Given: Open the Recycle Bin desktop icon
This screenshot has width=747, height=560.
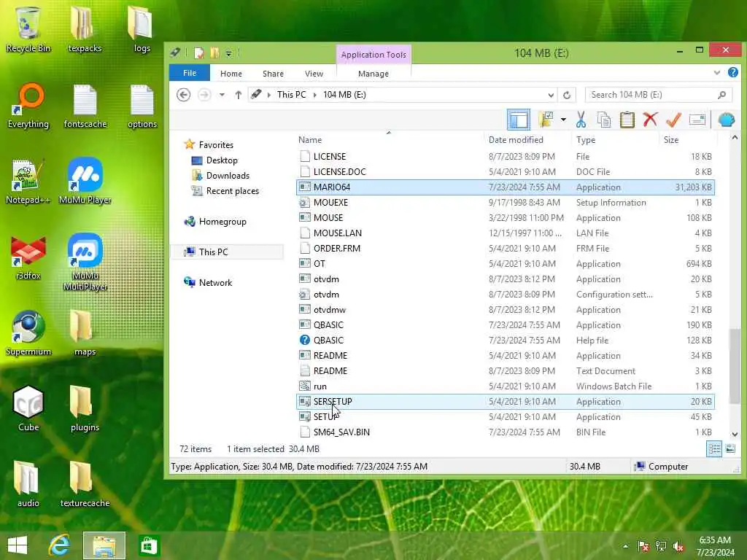Looking at the screenshot, I should (28, 29).
